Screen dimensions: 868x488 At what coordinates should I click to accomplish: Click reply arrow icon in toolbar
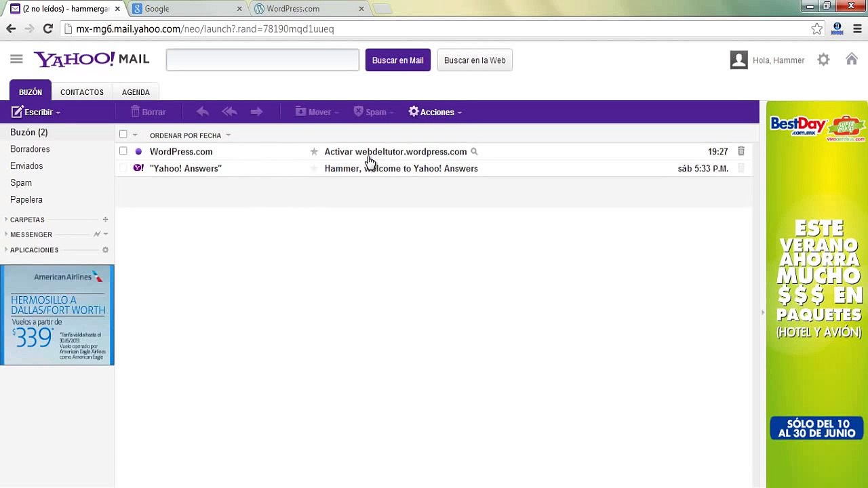click(202, 112)
